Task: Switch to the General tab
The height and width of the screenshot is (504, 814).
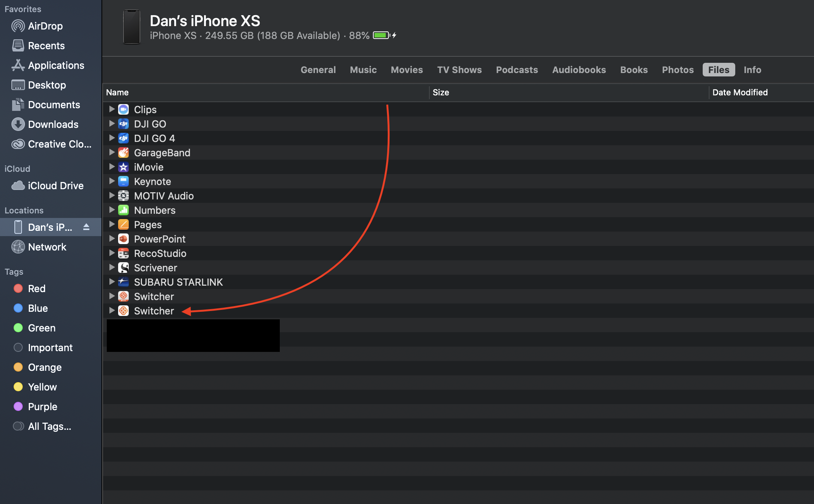Action: point(318,70)
